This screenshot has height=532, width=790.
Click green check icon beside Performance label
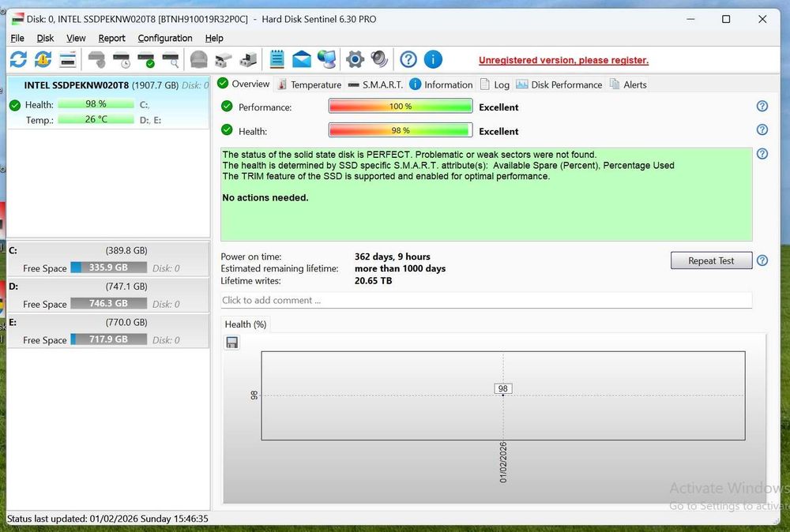click(x=228, y=107)
